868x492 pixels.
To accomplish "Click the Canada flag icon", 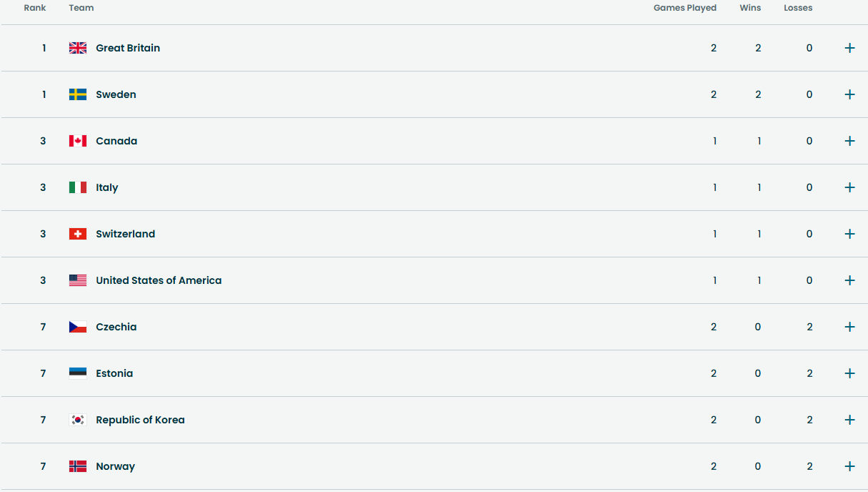I will pyautogui.click(x=78, y=141).
